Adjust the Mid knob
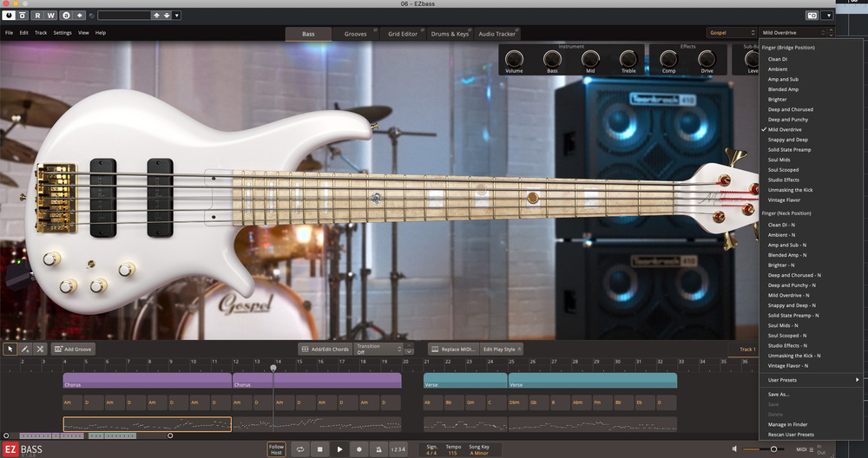This screenshot has height=458, width=868. tap(590, 58)
